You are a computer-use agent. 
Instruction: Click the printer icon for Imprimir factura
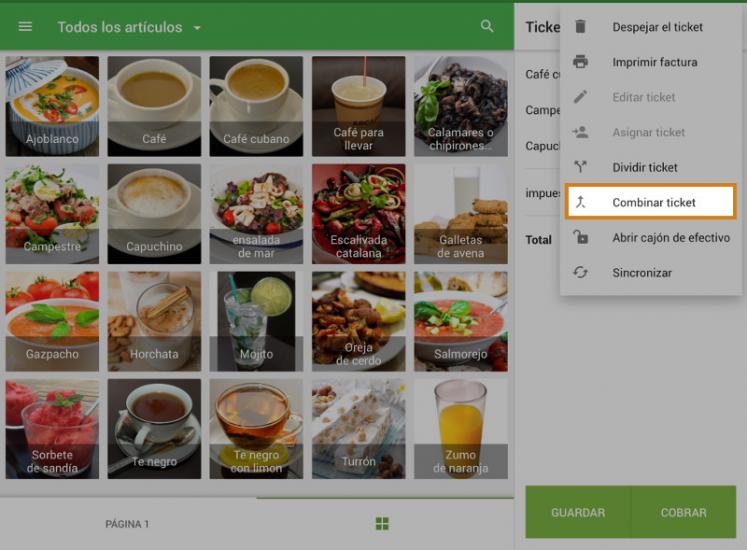(x=580, y=62)
